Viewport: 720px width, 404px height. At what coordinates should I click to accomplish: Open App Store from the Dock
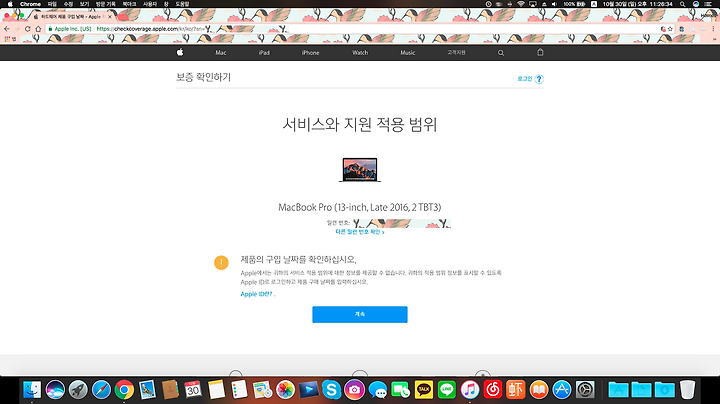(562, 390)
